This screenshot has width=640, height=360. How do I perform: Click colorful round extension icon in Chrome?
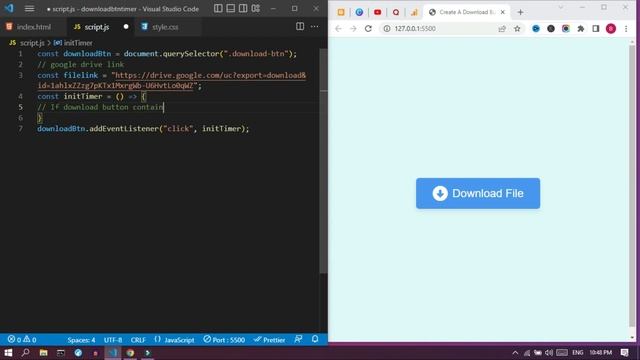coord(566,29)
